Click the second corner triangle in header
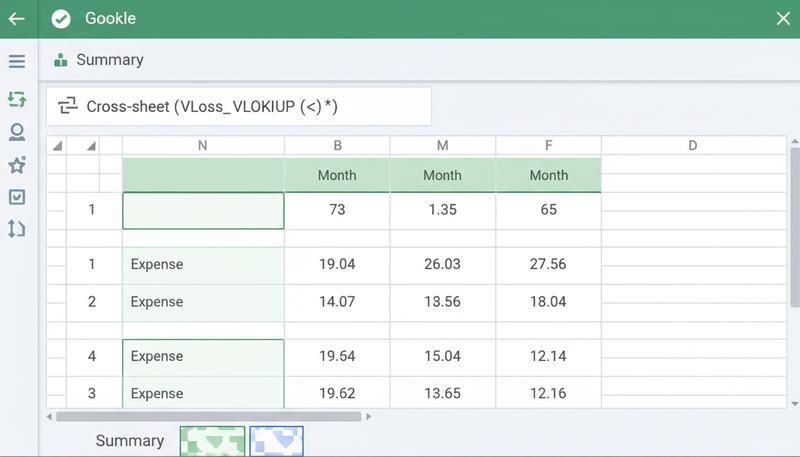Screen dimensions: 800x457 [x=91, y=146]
